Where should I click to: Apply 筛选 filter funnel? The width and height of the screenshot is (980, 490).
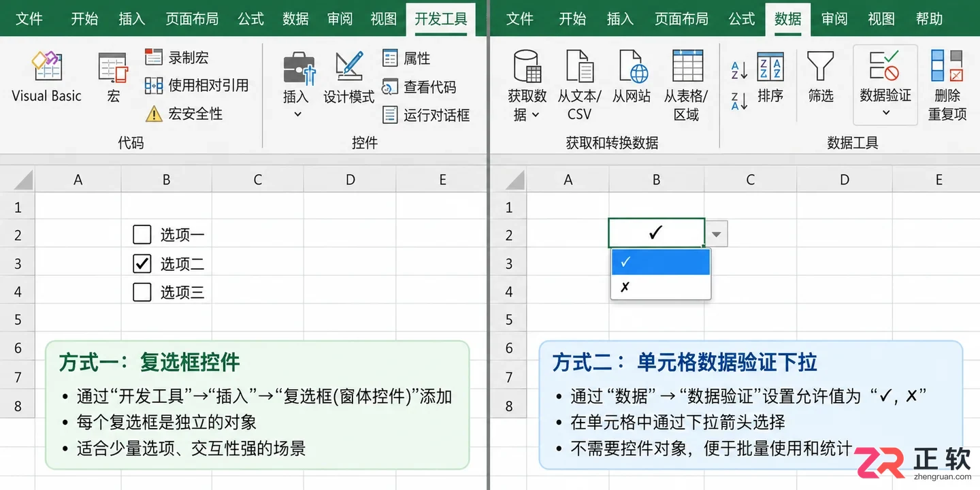tap(821, 77)
